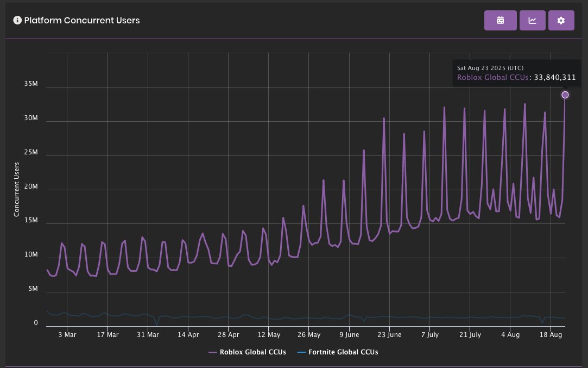
Task: Click the 21 July x-axis label
Action: tap(470, 335)
